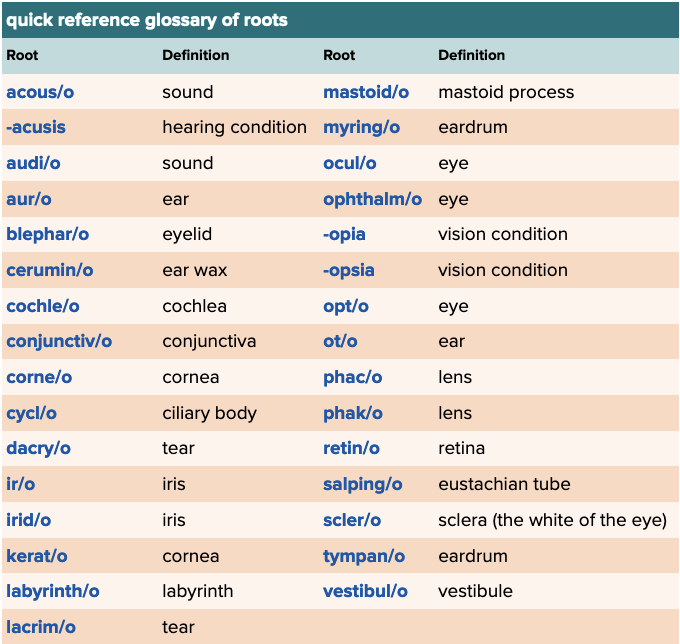
Task: Click the 'quick reference glossary of roots' title
Action: (147, 20)
